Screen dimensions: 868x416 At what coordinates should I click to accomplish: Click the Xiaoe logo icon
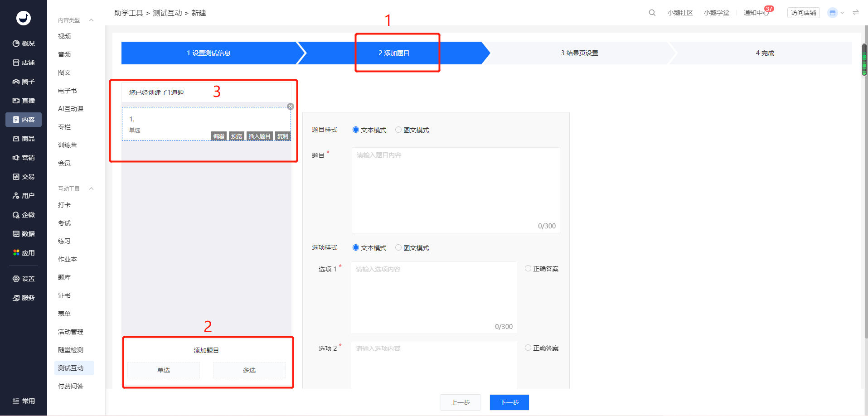[24, 18]
